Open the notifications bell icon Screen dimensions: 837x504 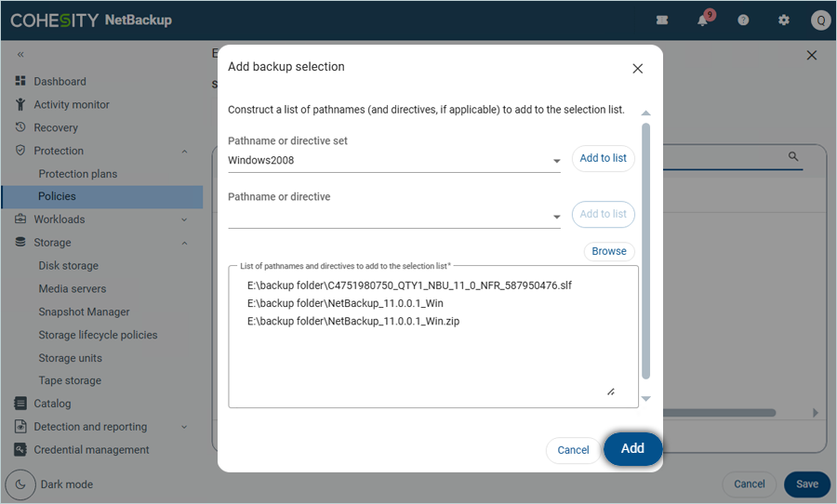click(x=704, y=20)
